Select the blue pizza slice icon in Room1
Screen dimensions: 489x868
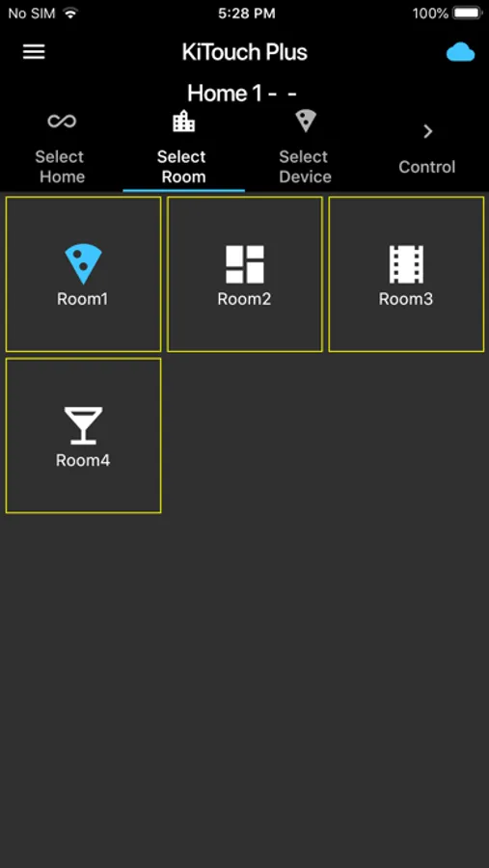(83, 264)
